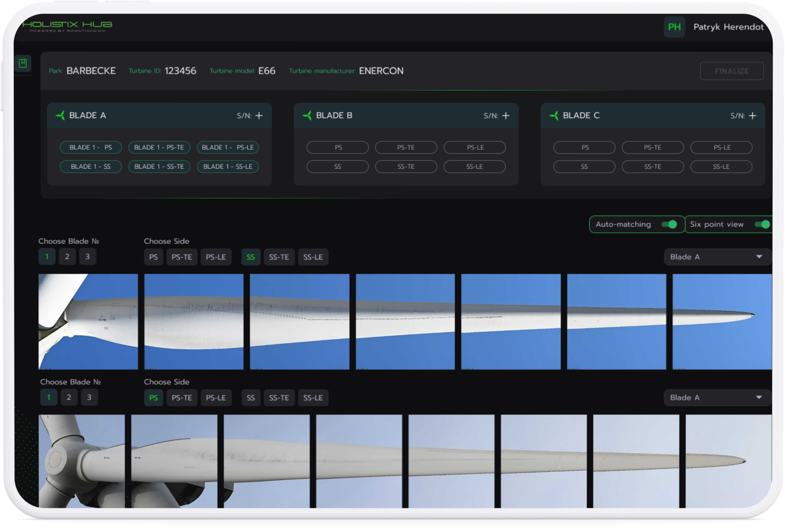Click the Blade A turbine icon
This screenshot has width=785, height=532.
[60, 116]
